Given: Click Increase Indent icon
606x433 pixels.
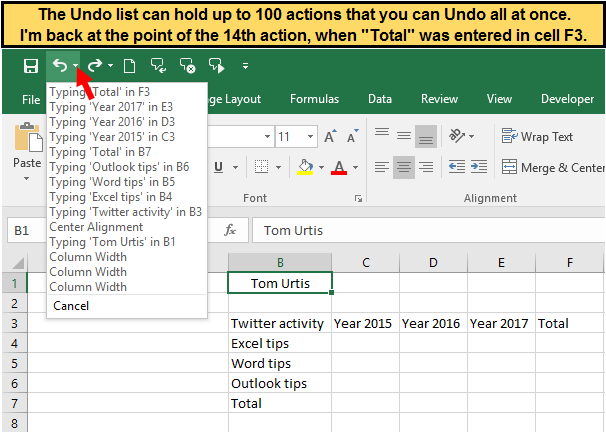Looking at the screenshot, I should pos(479,167).
